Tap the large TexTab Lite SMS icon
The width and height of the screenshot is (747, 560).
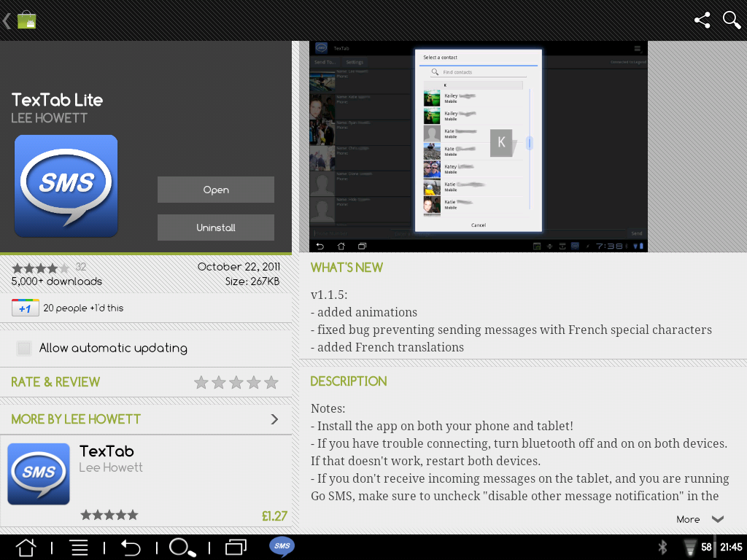tap(66, 186)
